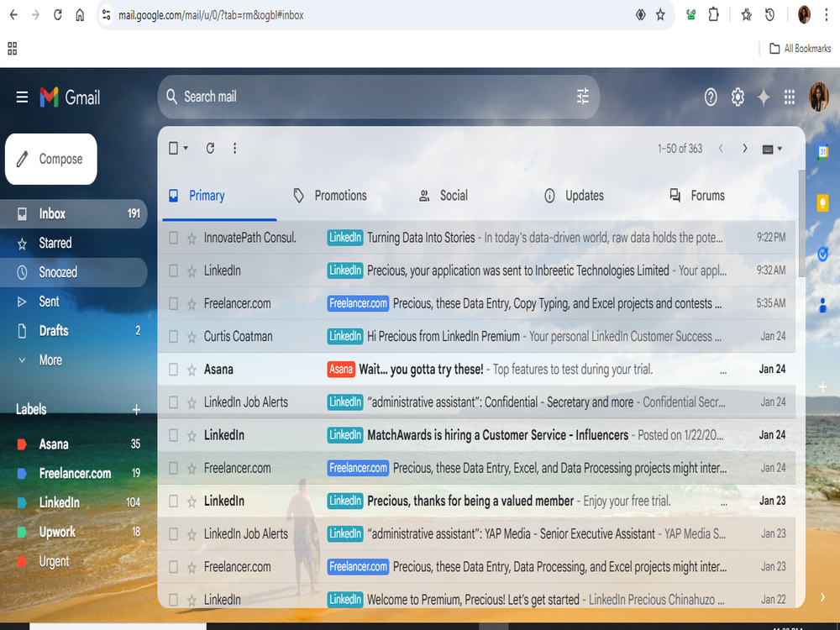Open the Starred folder
This screenshot has height=630, width=840.
[x=73, y=244]
